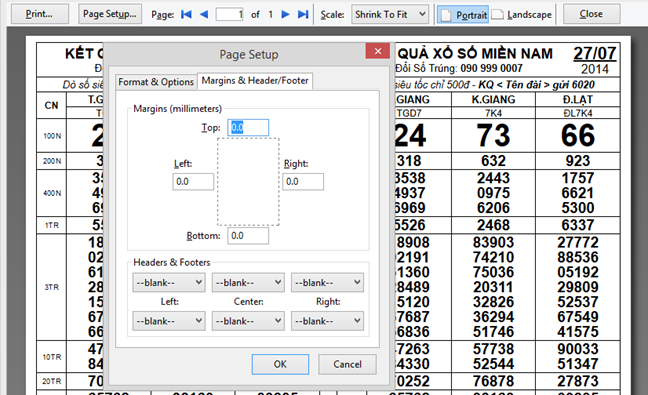Open top-left header --blank-- dropdown
This screenshot has height=395, width=648.
pos(169,283)
